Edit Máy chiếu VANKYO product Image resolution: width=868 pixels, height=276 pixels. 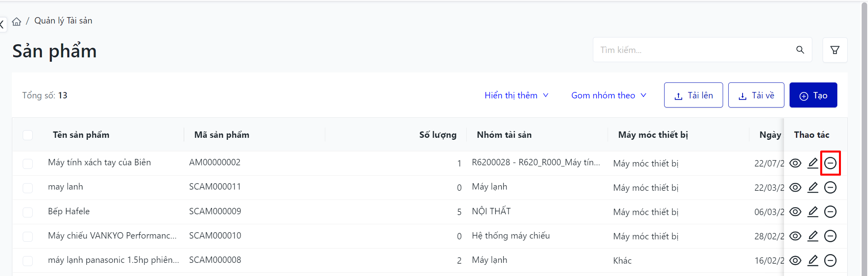(x=813, y=236)
